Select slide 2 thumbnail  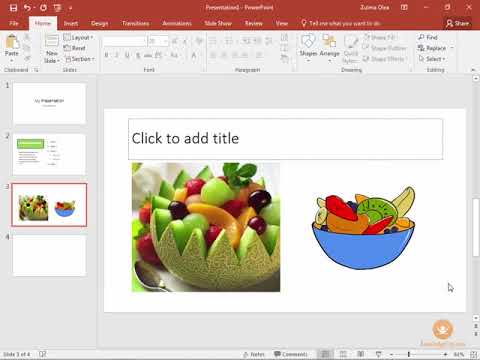pos(49,154)
